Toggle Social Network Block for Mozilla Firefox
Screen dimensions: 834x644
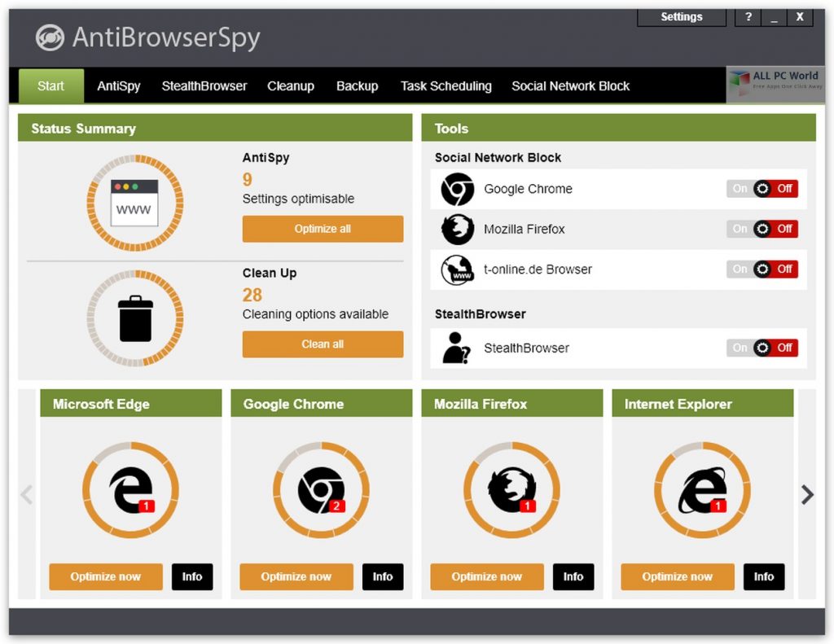(762, 230)
